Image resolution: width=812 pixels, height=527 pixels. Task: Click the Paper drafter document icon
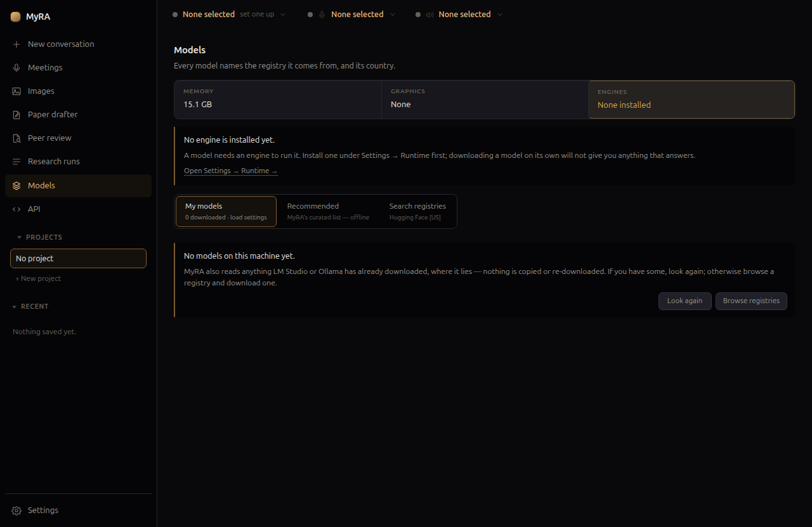(16, 115)
